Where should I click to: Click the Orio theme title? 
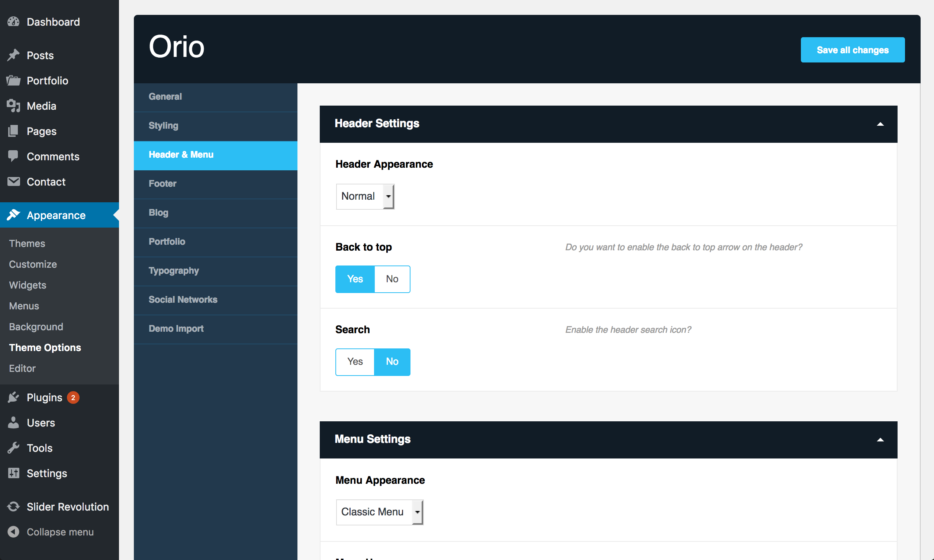point(177,47)
